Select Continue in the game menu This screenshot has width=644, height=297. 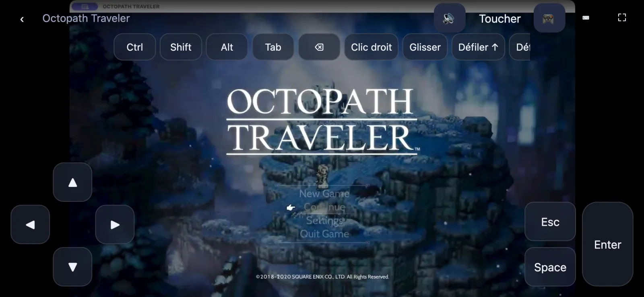tap(324, 207)
